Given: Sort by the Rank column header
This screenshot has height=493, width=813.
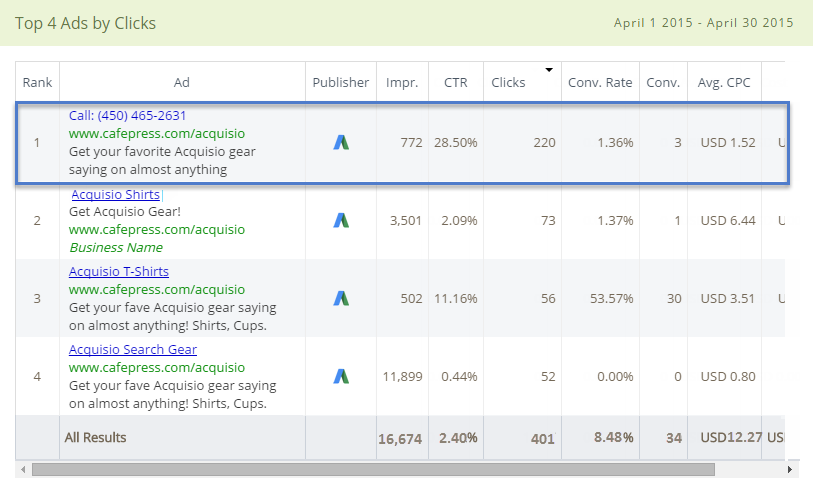Looking at the screenshot, I should [37, 82].
